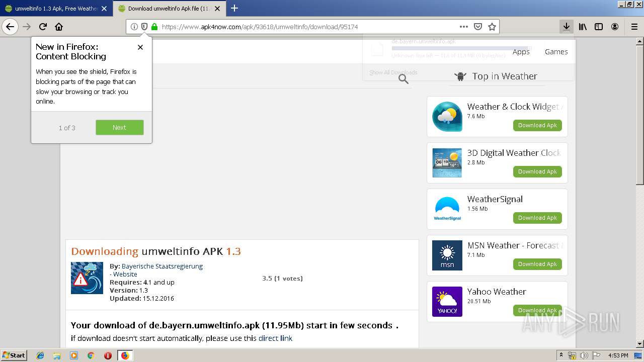
Task: Click the direct link for download
Action: [x=275, y=338]
